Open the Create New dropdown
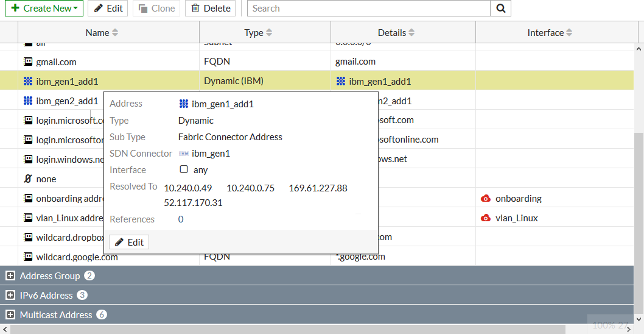 point(44,8)
